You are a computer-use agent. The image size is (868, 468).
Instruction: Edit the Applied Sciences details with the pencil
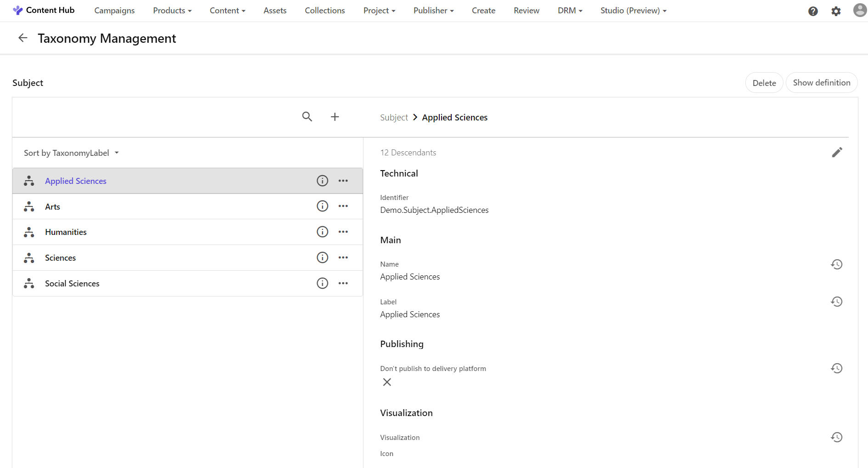837,152
